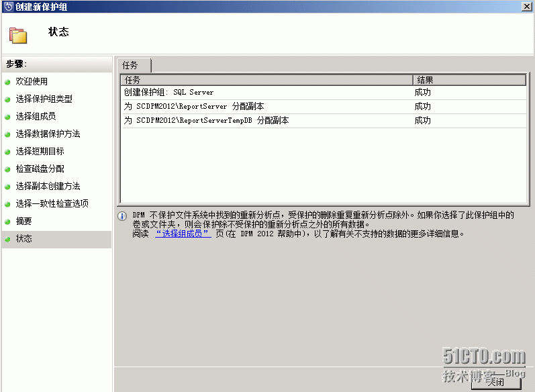Go to the 欢迎使用 step
Image resolution: width=535 pixels, height=392 pixels.
(x=32, y=81)
